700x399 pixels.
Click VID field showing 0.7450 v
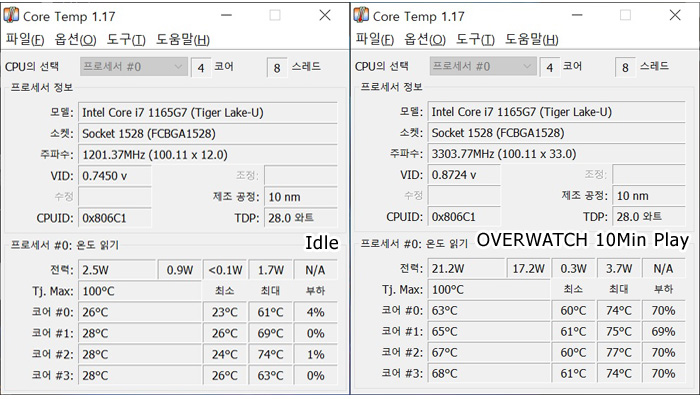[x=115, y=176]
